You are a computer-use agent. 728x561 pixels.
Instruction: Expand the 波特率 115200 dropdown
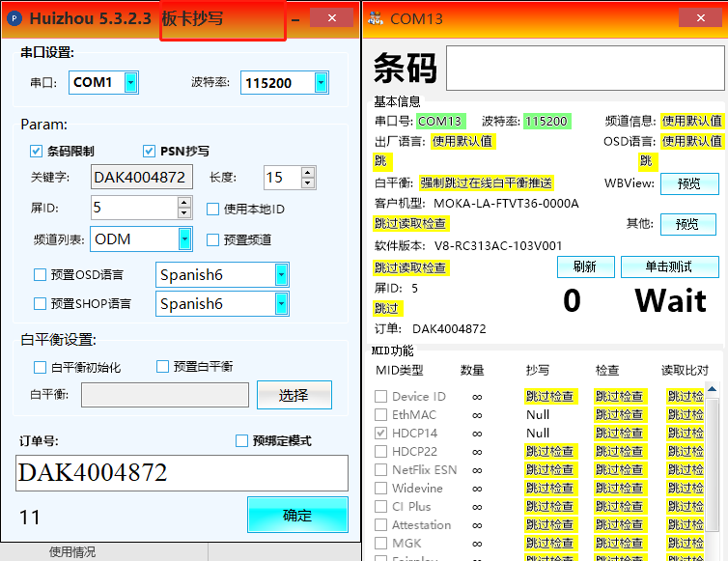[322, 83]
